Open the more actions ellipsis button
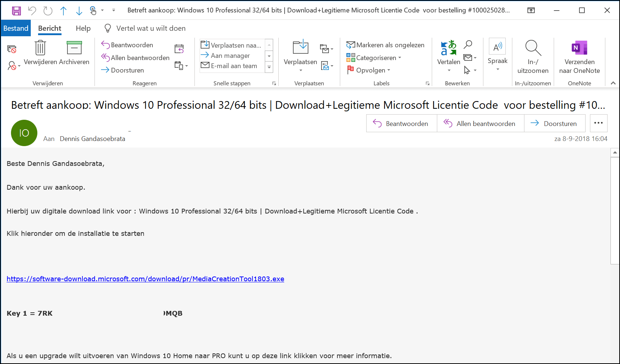The width and height of the screenshot is (620, 364). click(x=598, y=123)
